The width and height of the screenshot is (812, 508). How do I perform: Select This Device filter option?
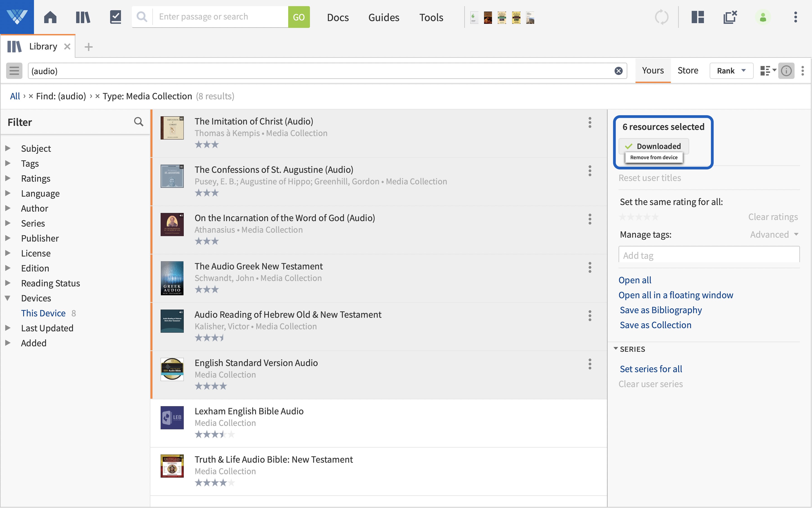tap(43, 313)
